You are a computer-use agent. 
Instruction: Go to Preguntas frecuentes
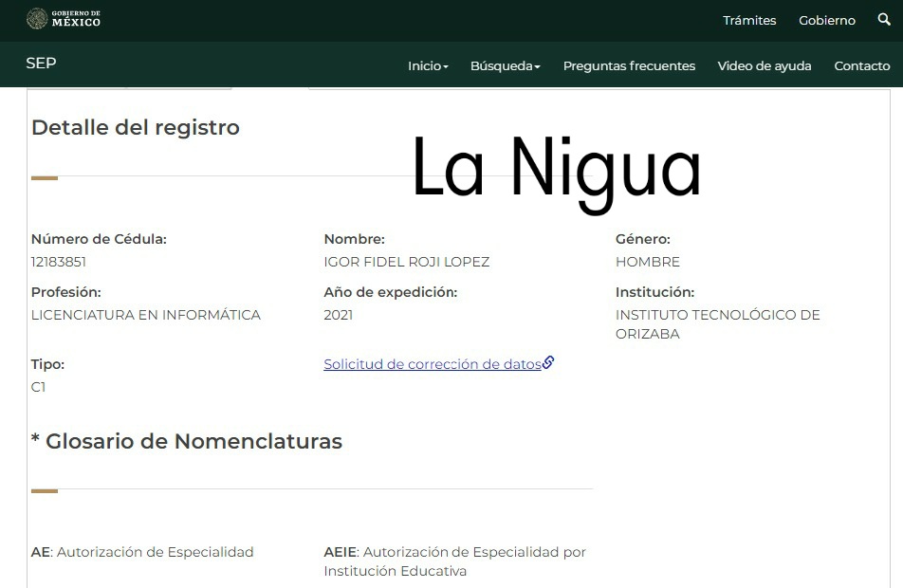(630, 66)
